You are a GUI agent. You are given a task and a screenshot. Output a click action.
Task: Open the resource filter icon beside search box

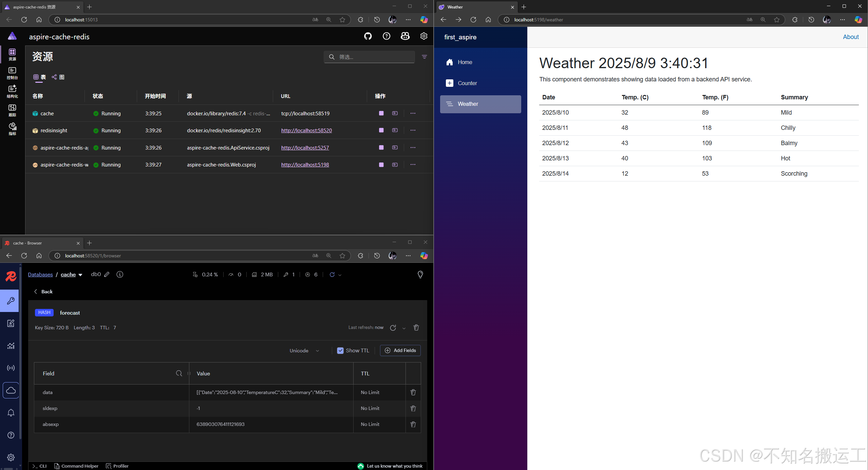[424, 57]
